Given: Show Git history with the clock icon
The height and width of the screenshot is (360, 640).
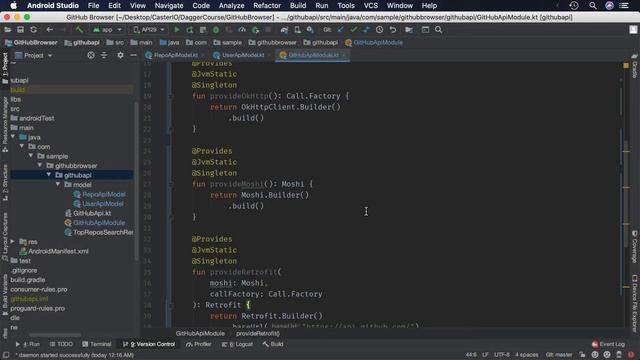Looking at the screenshot, I should pos(380,30).
